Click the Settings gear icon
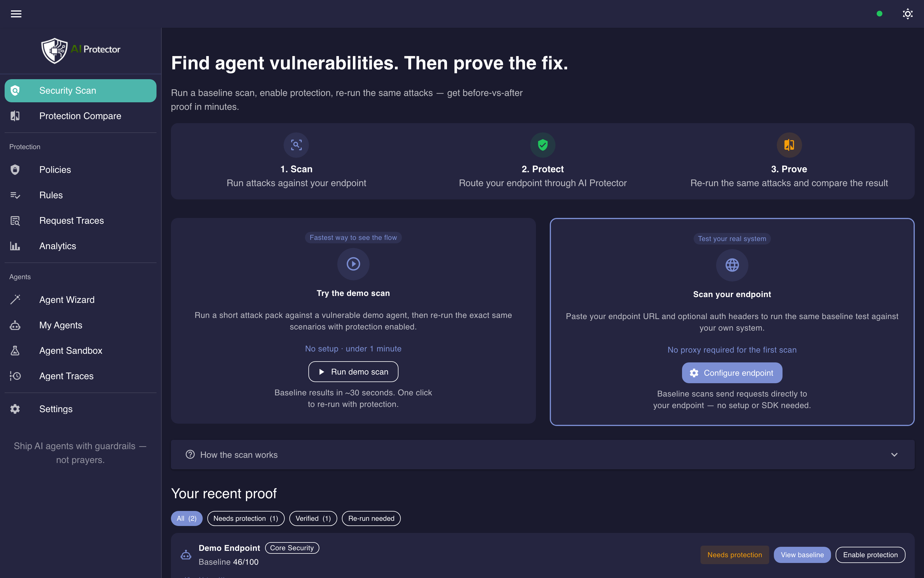Viewport: 924px width, 578px height. tap(15, 409)
